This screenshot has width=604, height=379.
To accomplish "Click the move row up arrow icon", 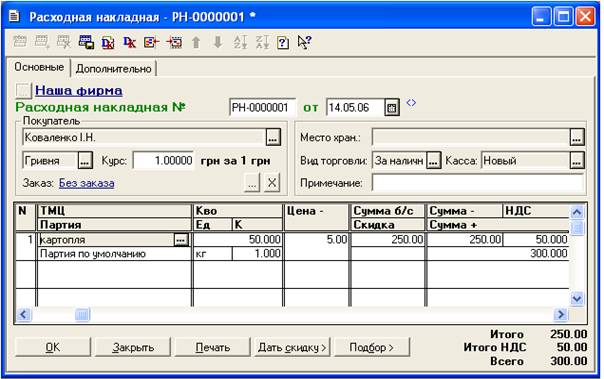I will pyautogui.click(x=196, y=42).
